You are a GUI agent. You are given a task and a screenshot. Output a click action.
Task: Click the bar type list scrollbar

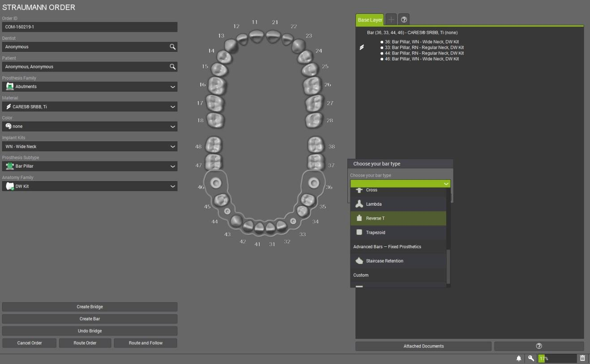pyautogui.click(x=449, y=267)
